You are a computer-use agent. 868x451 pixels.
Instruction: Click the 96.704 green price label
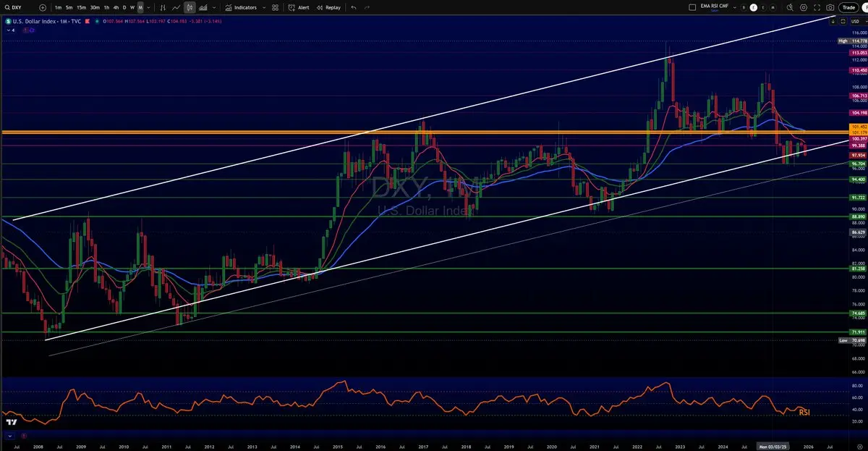click(859, 164)
